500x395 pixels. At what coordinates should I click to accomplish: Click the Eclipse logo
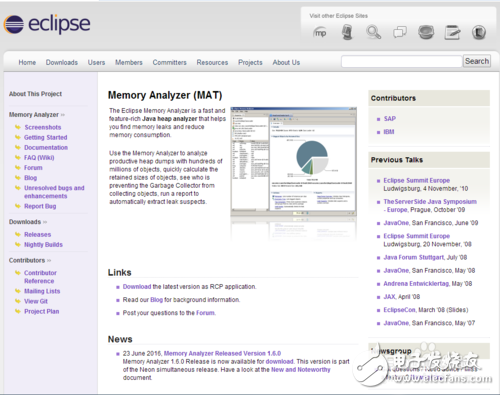[47, 24]
